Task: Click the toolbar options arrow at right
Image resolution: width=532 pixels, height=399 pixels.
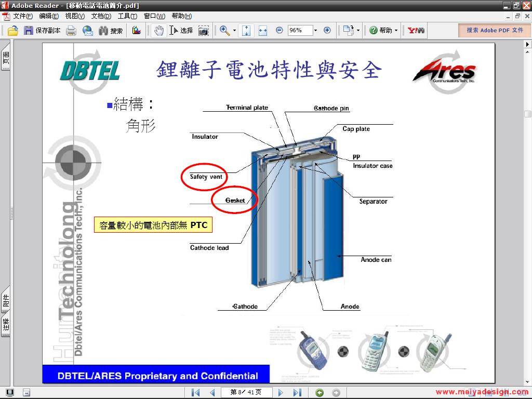Action: [528, 44]
